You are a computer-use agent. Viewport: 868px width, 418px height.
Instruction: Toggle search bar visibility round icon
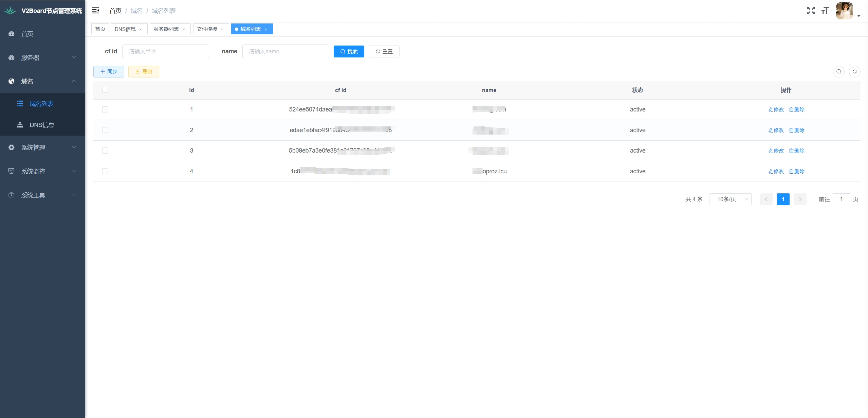coord(838,71)
